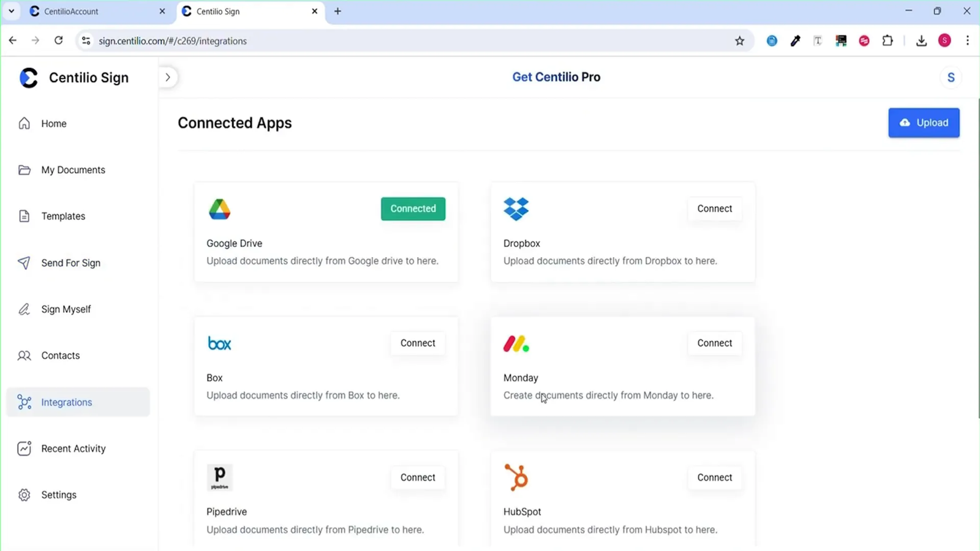Viewport: 980px width, 551px height.
Task: Connect the HubSpot integration
Action: [x=714, y=478]
